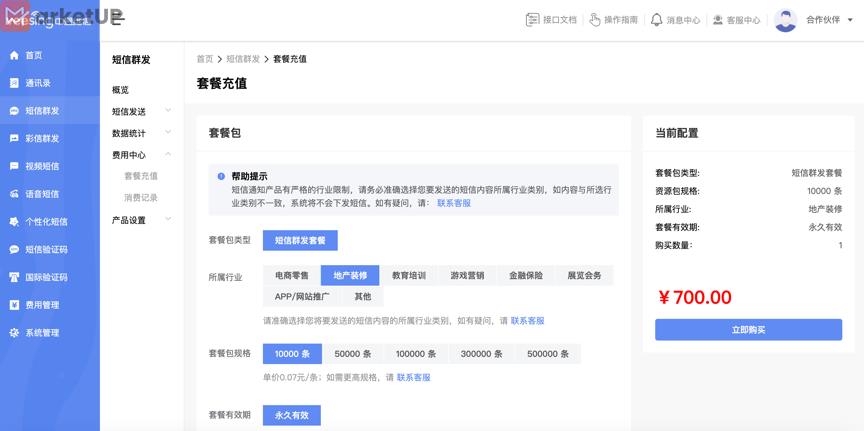Select the 短信群发套餐 package type
The image size is (864, 431).
300,240
